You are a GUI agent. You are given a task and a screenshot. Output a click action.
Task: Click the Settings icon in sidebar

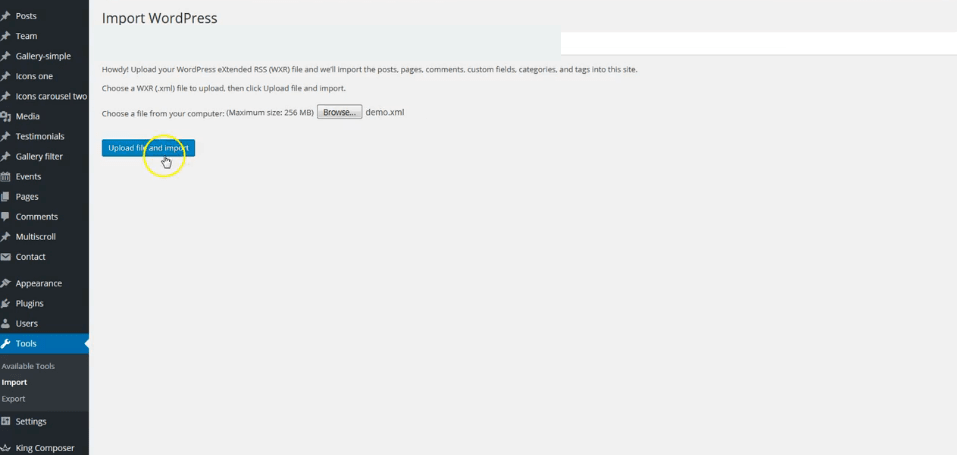(6, 421)
